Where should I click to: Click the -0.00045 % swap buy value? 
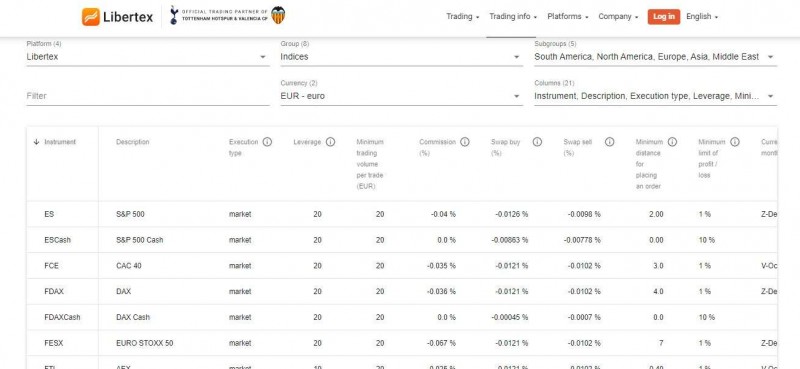click(x=510, y=317)
